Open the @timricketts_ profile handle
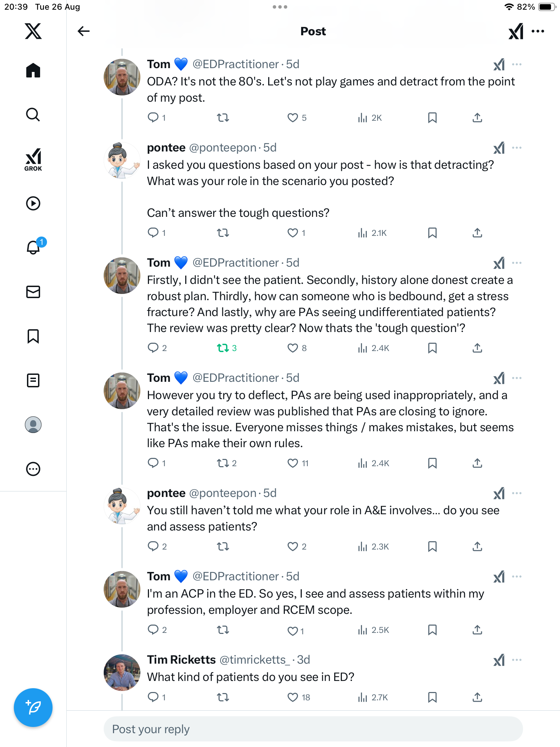Screen dimensions: 560x747 [x=254, y=660]
